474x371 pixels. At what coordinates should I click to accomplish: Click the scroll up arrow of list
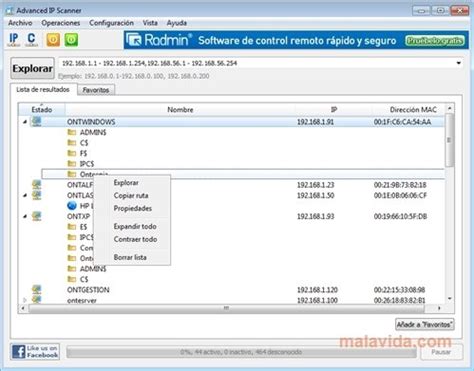450,108
